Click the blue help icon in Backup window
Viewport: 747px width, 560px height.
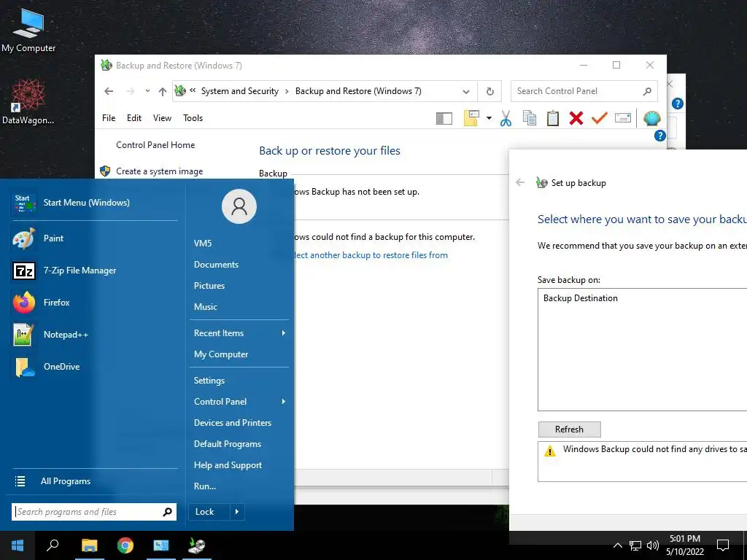(659, 136)
